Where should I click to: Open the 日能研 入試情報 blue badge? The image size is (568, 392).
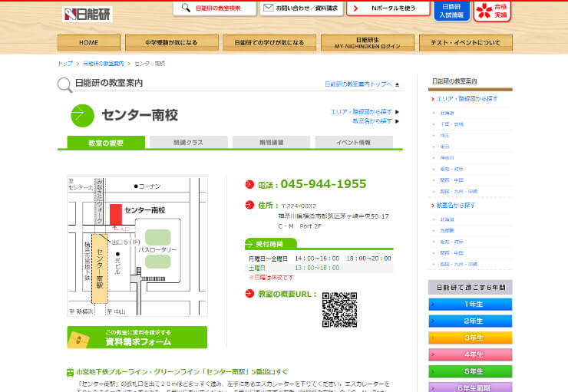pyautogui.click(x=451, y=11)
